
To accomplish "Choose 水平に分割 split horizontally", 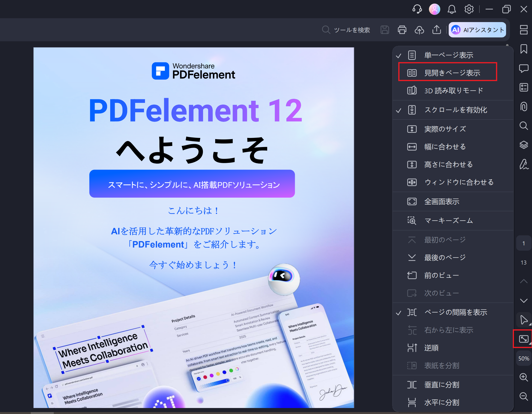I will click(x=453, y=402).
